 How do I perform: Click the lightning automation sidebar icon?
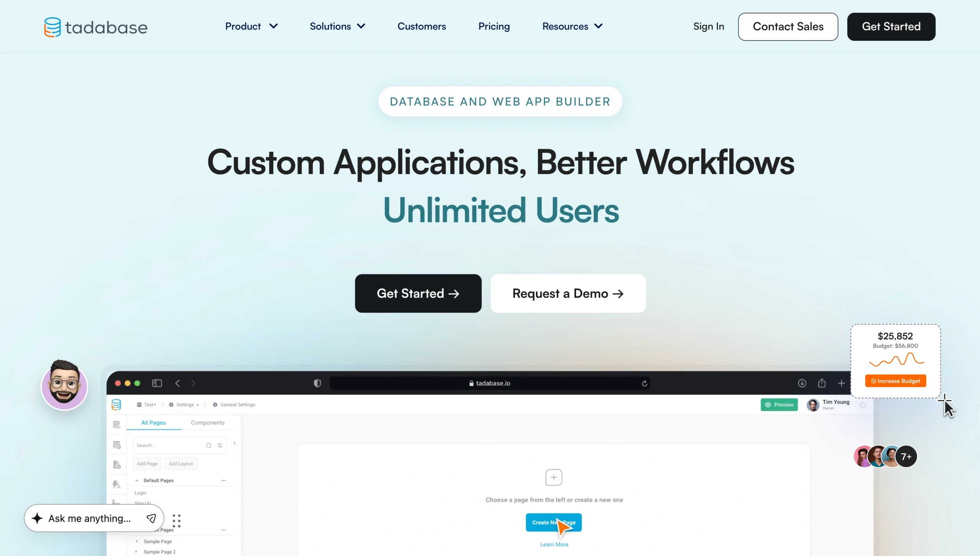pos(117,484)
